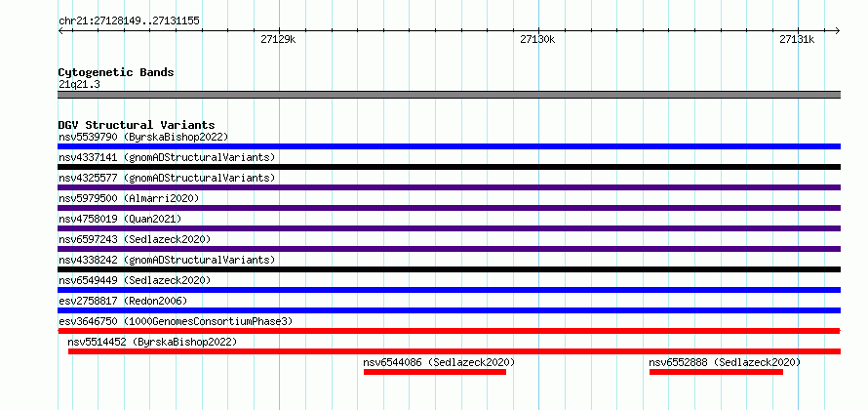Click the 27129k ruler label

pyautogui.click(x=279, y=39)
